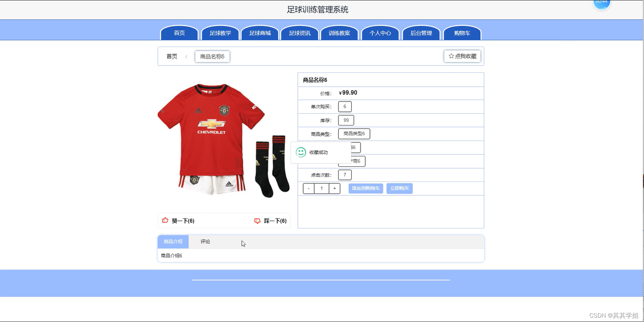Click the 商品名称6 breadcrumb item
This screenshot has width=644, height=322.
212,56
